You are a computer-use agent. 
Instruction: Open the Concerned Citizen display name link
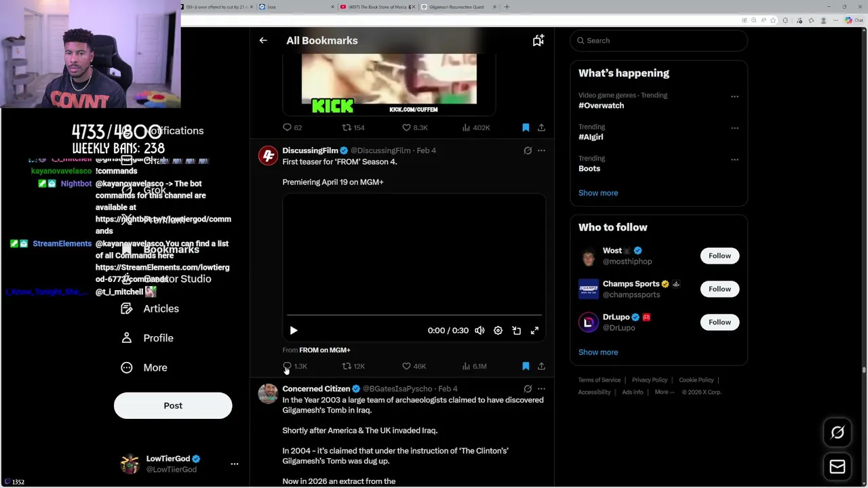pyautogui.click(x=316, y=389)
